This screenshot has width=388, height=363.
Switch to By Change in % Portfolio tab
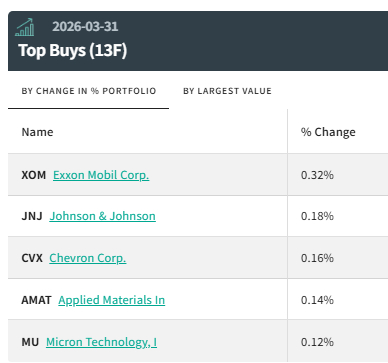(89, 91)
